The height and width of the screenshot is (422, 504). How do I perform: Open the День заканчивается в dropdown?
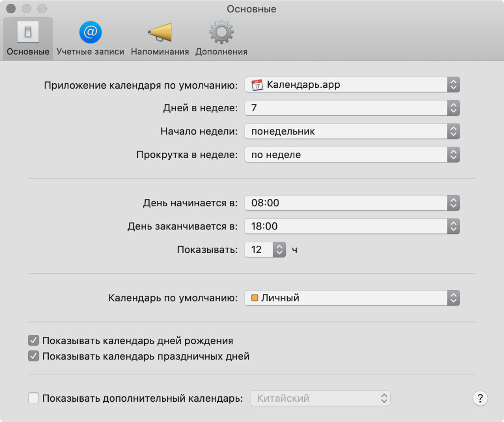(352, 226)
